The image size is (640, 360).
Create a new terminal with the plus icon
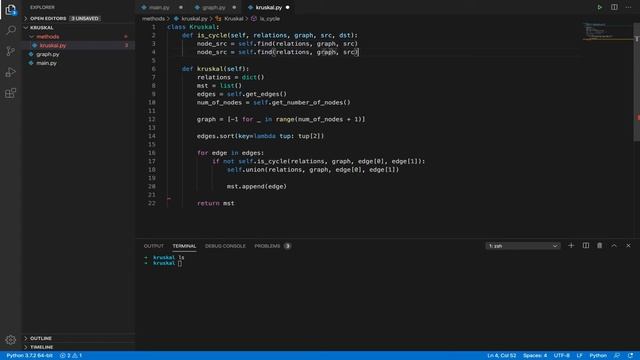(571, 246)
